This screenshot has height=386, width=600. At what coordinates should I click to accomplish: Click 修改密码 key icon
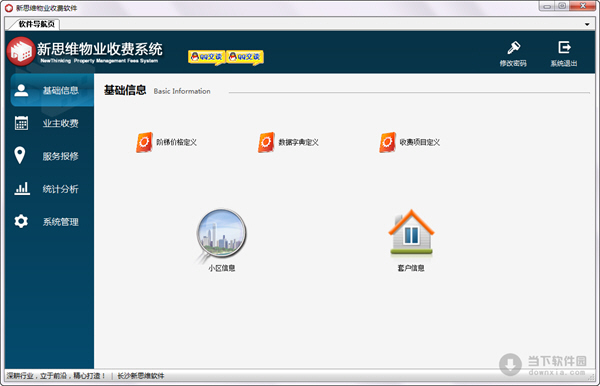pyautogui.click(x=513, y=48)
